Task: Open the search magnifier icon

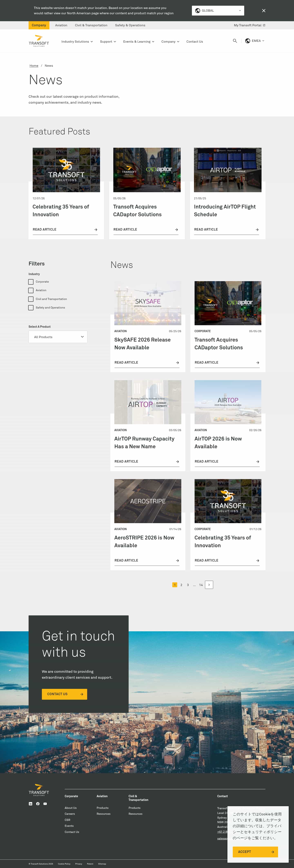Action: tap(235, 41)
